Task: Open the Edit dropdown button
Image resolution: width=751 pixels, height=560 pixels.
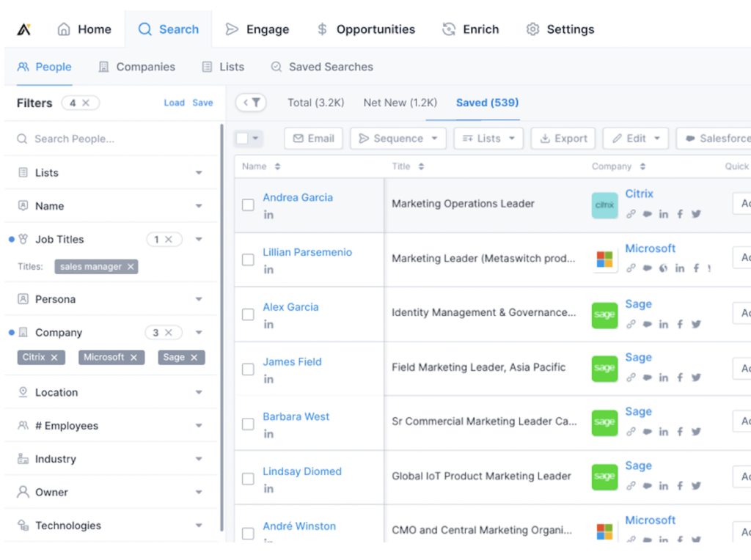Action: pyautogui.click(x=636, y=139)
